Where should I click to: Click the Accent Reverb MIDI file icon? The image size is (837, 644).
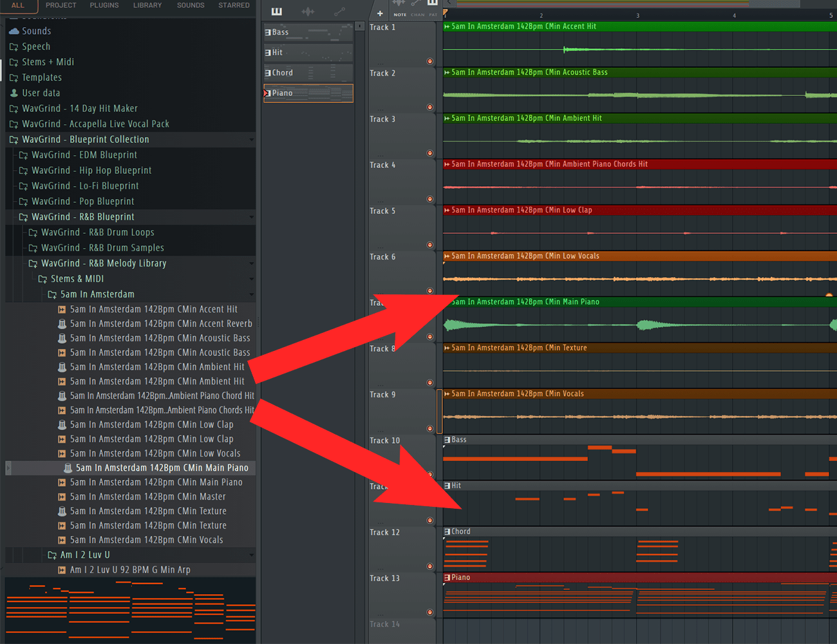(62, 324)
